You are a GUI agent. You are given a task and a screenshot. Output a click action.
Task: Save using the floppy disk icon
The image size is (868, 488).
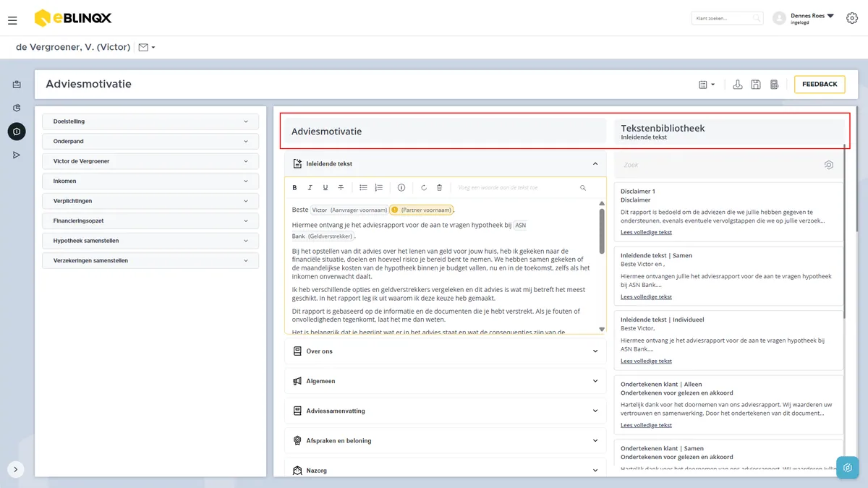[756, 85]
